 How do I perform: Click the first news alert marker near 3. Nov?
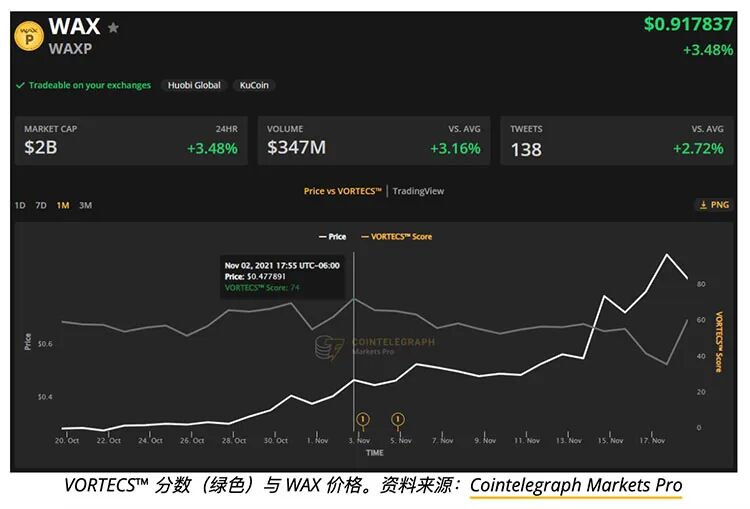363,420
